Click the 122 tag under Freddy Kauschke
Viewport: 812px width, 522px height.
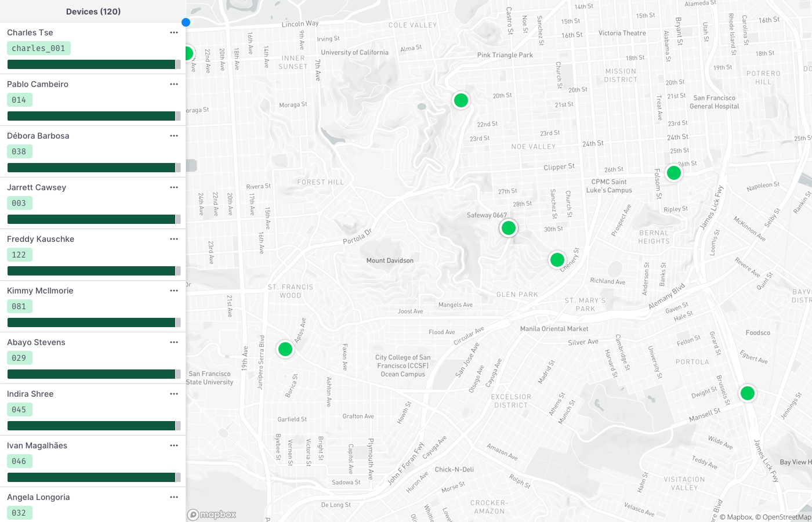click(x=19, y=255)
